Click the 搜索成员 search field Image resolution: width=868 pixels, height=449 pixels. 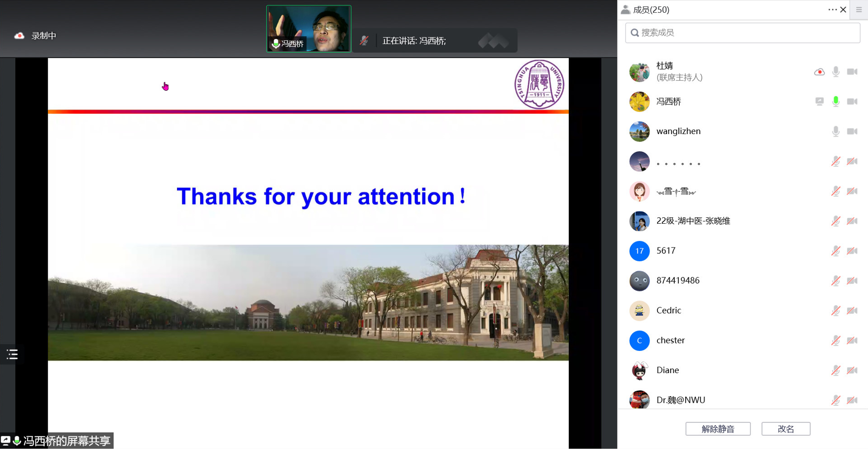tap(742, 33)
